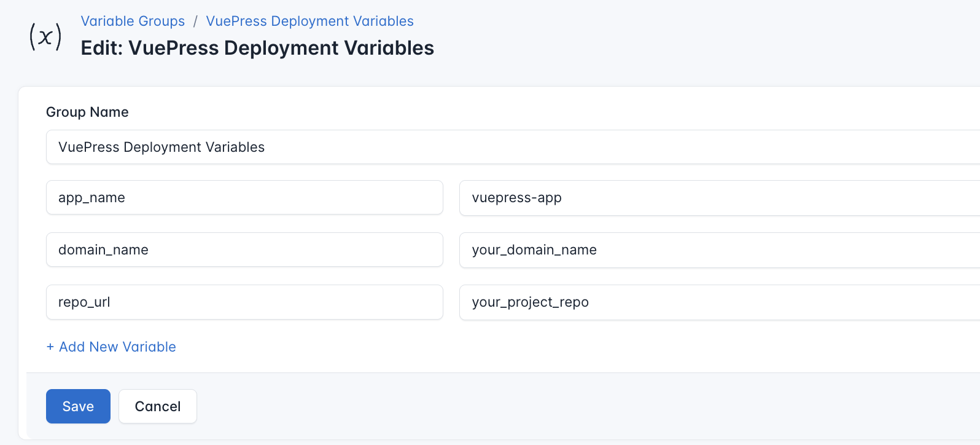Click the your_domain_name value field

tap(675, 250)
